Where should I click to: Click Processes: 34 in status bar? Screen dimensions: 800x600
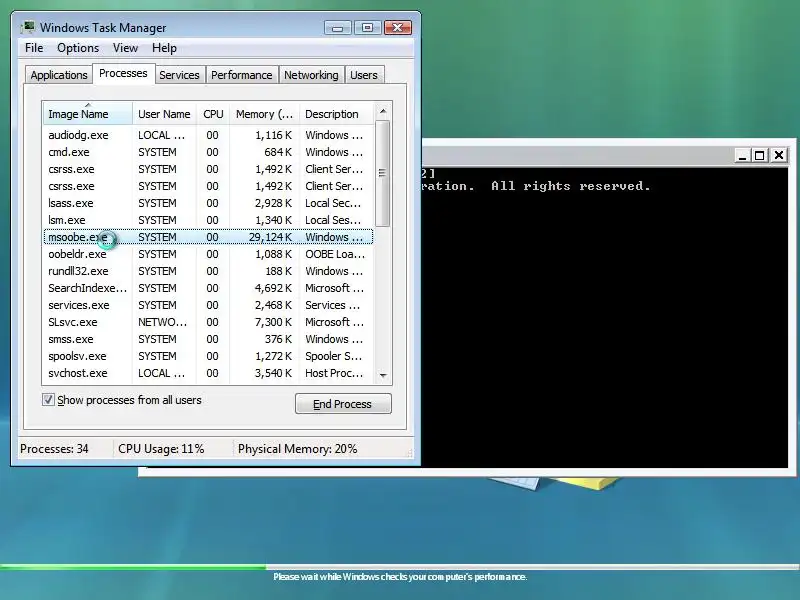pyautogui.click(x=54, y=449)
